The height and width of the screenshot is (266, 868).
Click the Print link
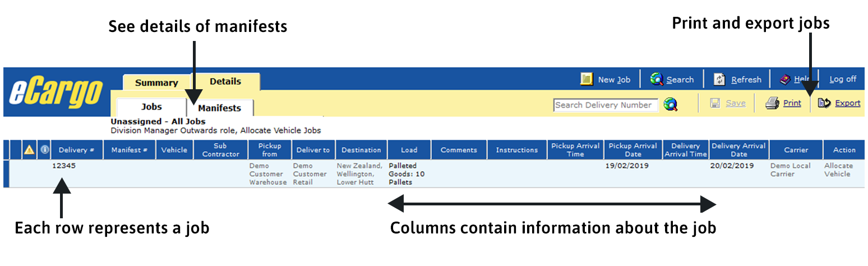click(x=792, y=103)
